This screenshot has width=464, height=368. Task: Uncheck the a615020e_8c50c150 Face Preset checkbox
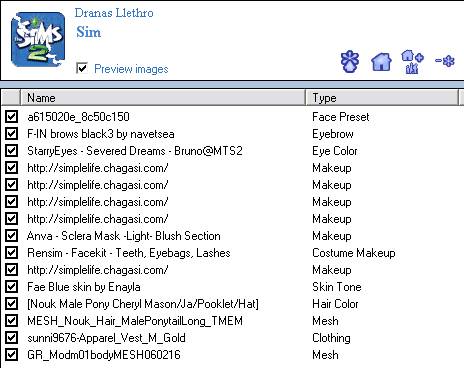[x=11, y=117]
